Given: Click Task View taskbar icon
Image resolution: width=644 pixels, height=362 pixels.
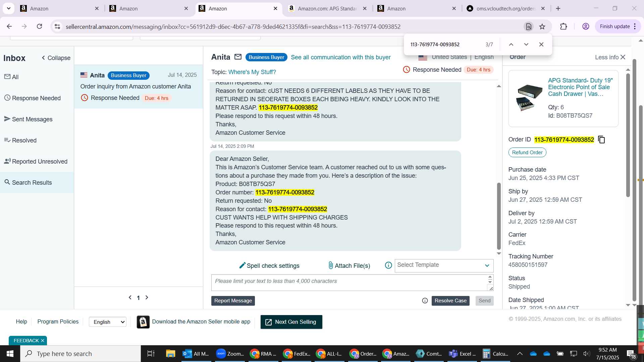Looking at the screenshot, I should click(151, 354).
